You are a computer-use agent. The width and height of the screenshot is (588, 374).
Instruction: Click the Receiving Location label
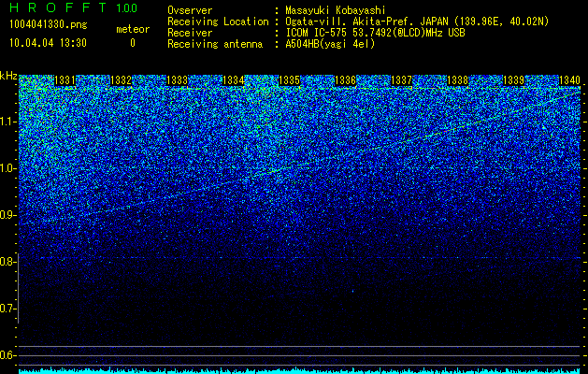tap(218, 22)
